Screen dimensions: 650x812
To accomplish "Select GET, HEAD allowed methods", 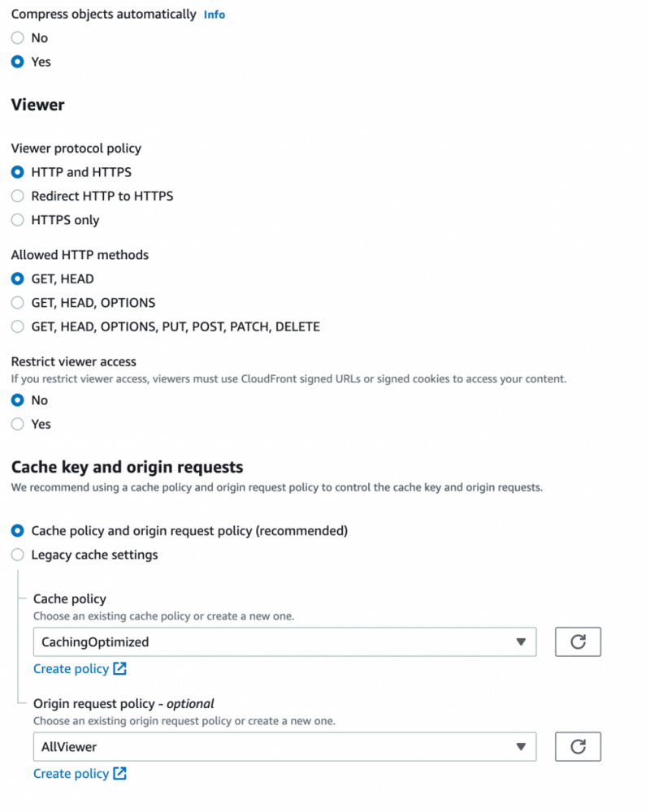I will pyautogui.click(x=18, y=279).
